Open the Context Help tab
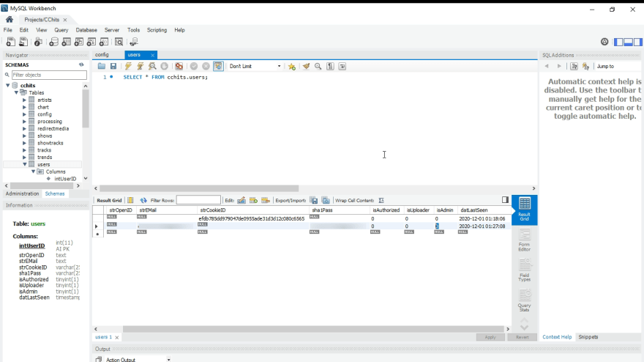Viewport: 644px width, 362px height. click(x=557, y=337)
